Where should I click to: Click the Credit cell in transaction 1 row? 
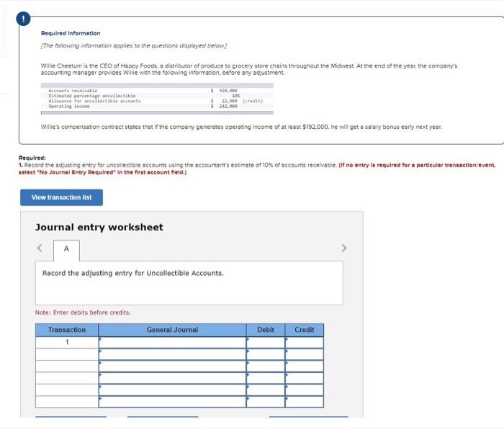point(304,343)
